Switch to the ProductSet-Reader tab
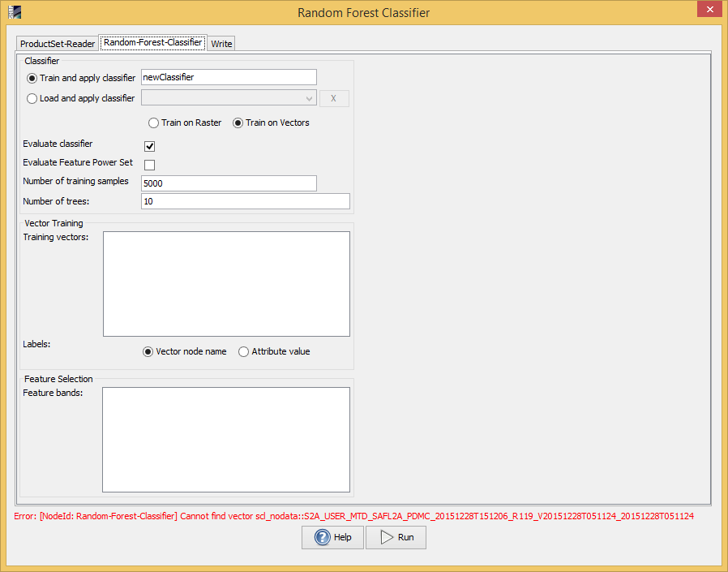The height and width of the screenshot is (572, 728). 58,44
